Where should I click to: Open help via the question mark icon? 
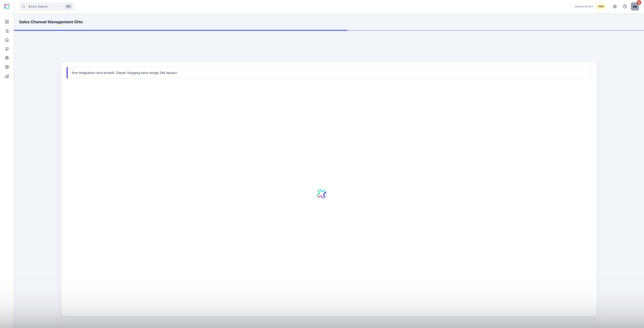tap(625, 6)
